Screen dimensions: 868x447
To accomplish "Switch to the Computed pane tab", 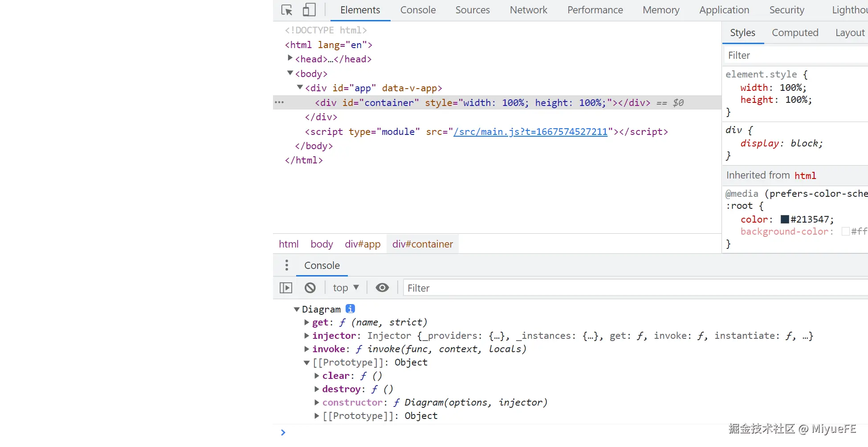I will point(795,33).
